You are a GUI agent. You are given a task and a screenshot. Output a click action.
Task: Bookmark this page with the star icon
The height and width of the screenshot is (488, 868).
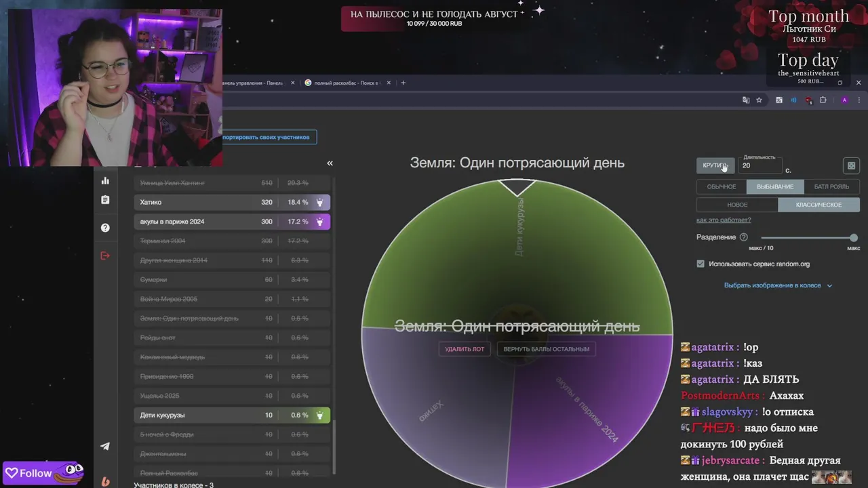759,100
